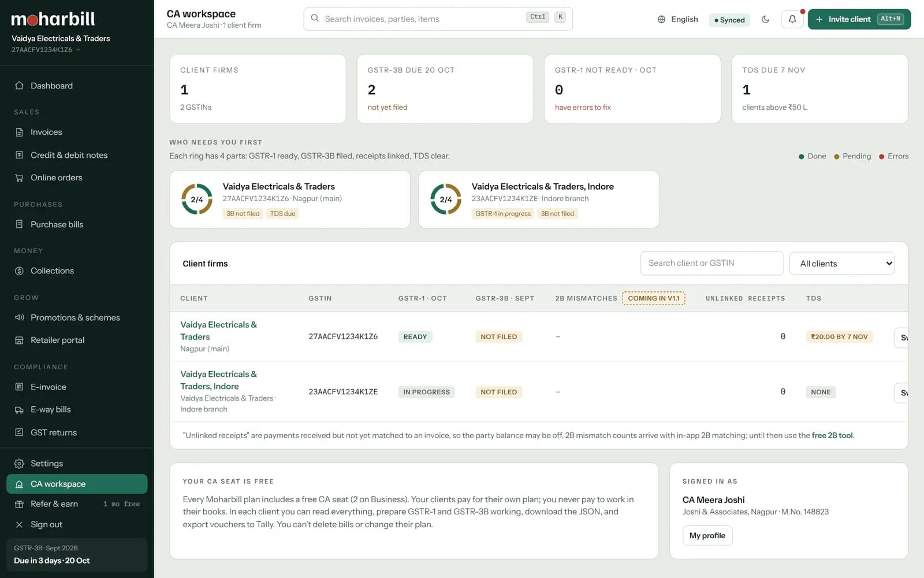Screen dimensions: 924x578
Task: Click the Synced status badge
Action: 729,20
